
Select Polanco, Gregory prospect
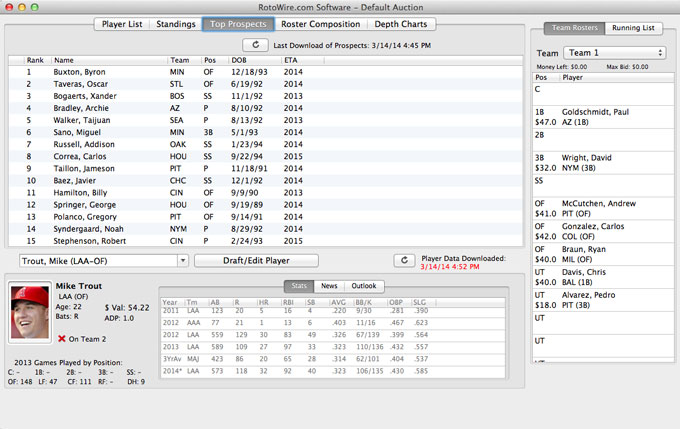265,217
